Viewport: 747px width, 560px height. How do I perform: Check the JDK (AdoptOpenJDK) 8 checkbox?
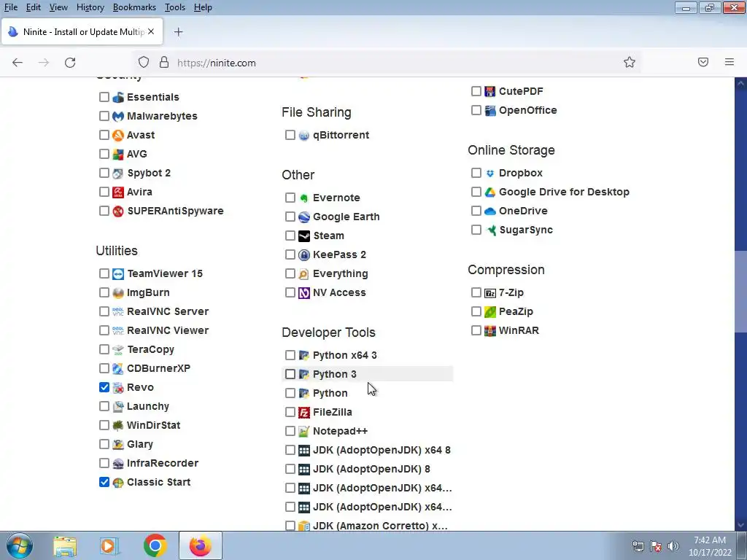coord(290,469)
